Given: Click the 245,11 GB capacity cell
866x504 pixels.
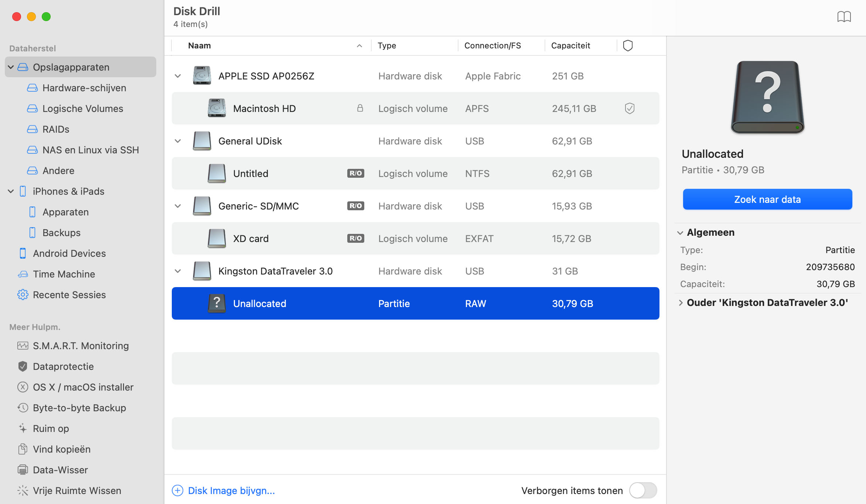Looking at the screenshot, I should tap(574, 108).
